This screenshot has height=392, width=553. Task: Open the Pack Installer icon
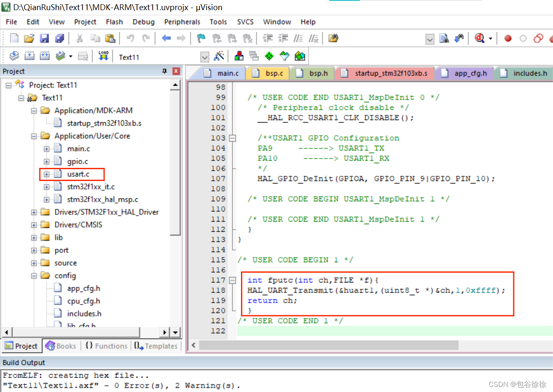coord(300,56)
